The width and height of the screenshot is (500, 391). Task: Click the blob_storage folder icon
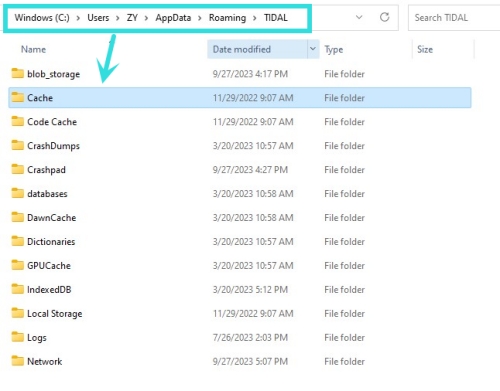pyautogui.click(x=18, y=73)
